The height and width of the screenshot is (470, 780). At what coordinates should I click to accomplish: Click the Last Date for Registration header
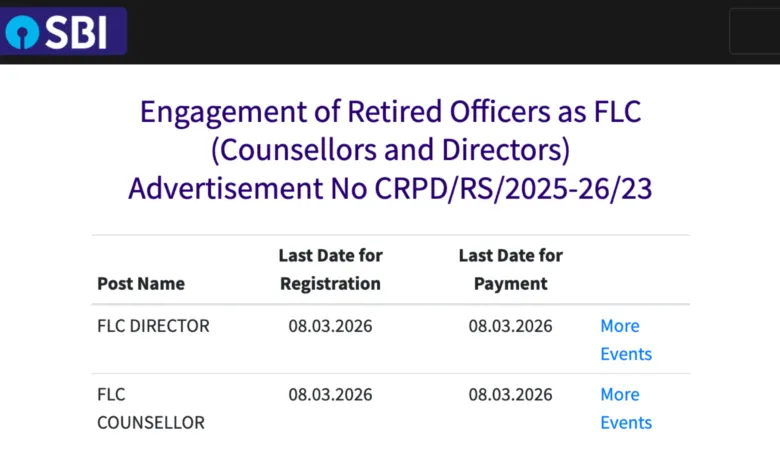(x=330, y=269)
